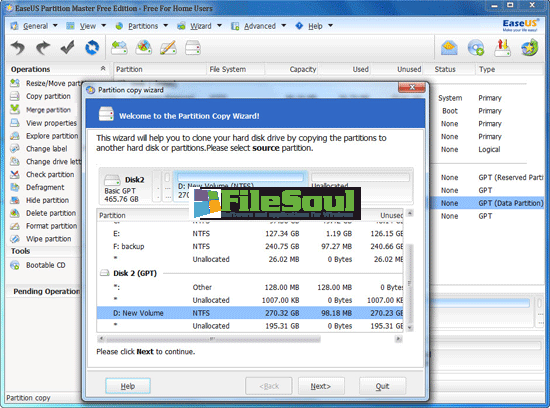
Task: Select the F: backup partition row
Action: tap(250, 246)
